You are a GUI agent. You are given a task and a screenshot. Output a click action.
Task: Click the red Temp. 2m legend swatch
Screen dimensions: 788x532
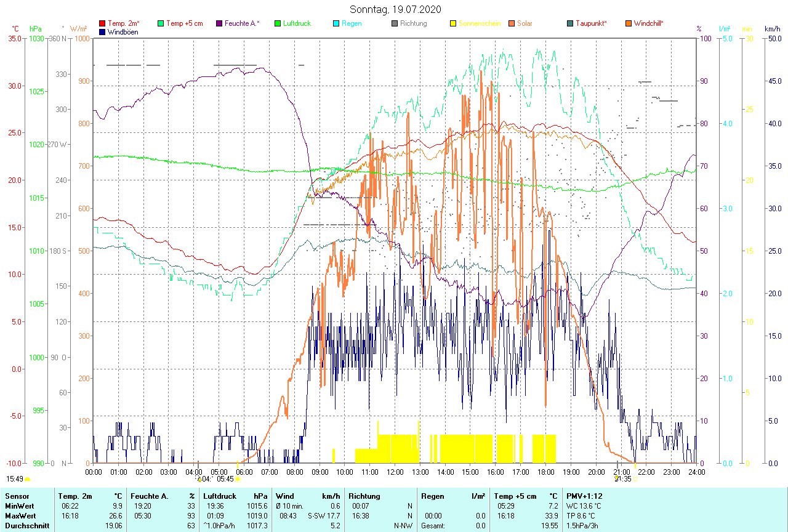102,23
